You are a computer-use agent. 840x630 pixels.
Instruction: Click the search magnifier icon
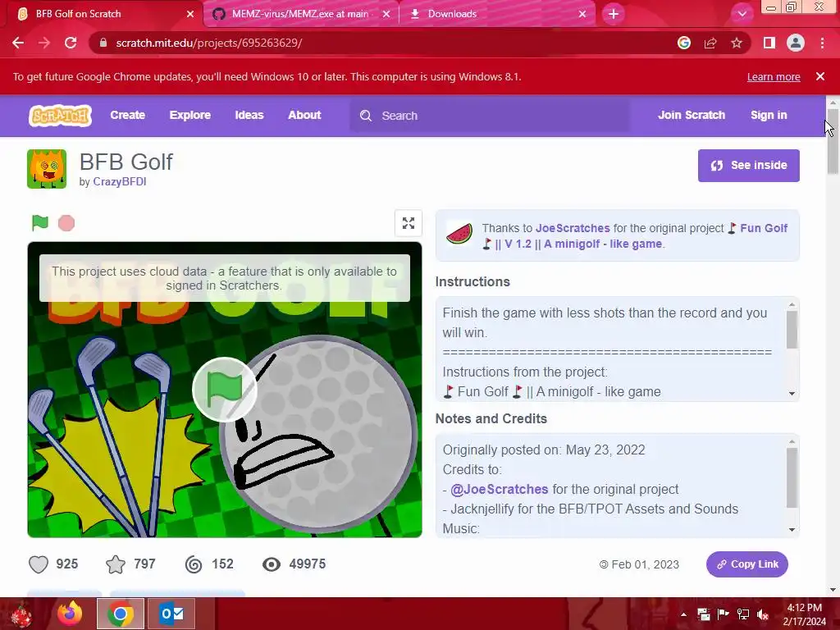click(366, 116)
